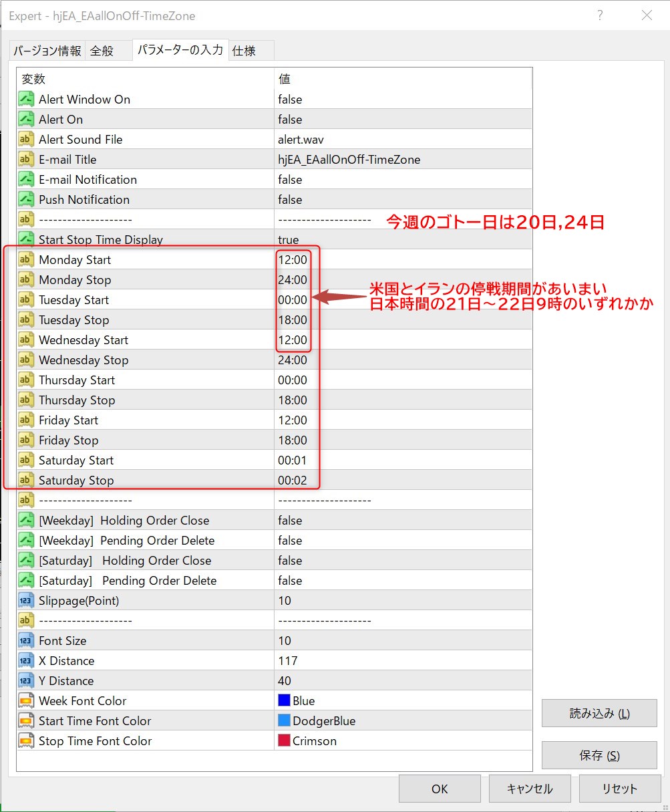Toggle the E-mail Notification false value
The width and height of the screenshot is (670, 812).
pos(290,180)
